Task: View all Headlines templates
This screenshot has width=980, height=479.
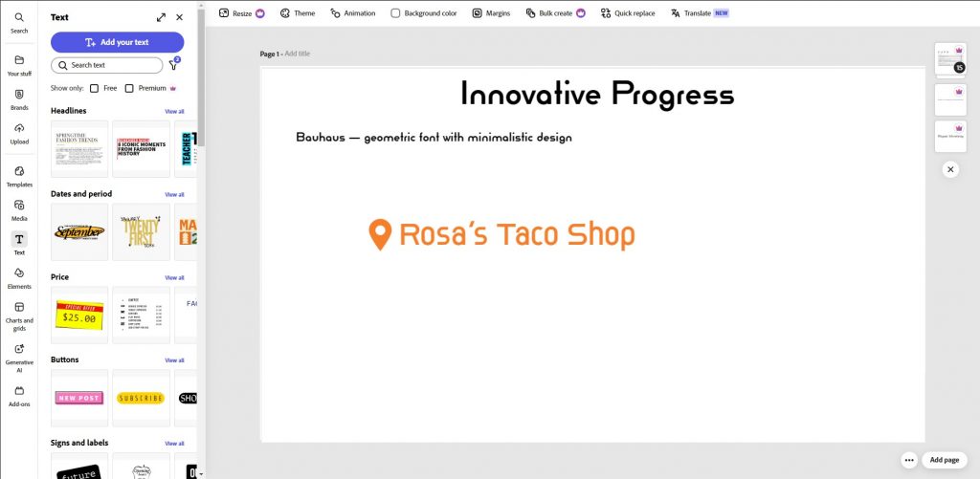Action: pos(174,111)
